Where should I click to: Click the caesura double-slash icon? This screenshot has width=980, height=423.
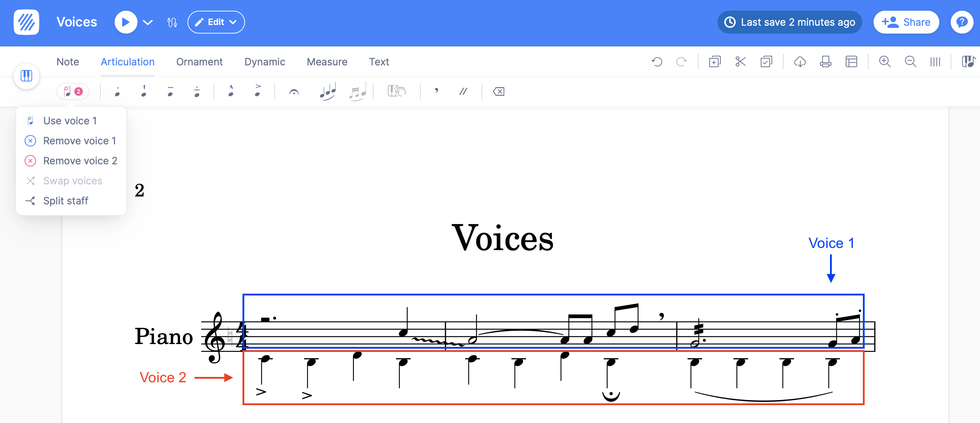tap(462, 91)
